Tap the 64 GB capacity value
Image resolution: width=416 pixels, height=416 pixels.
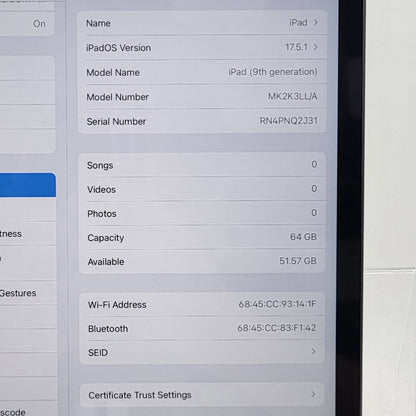pyautogui.click(x=303, y=237)
